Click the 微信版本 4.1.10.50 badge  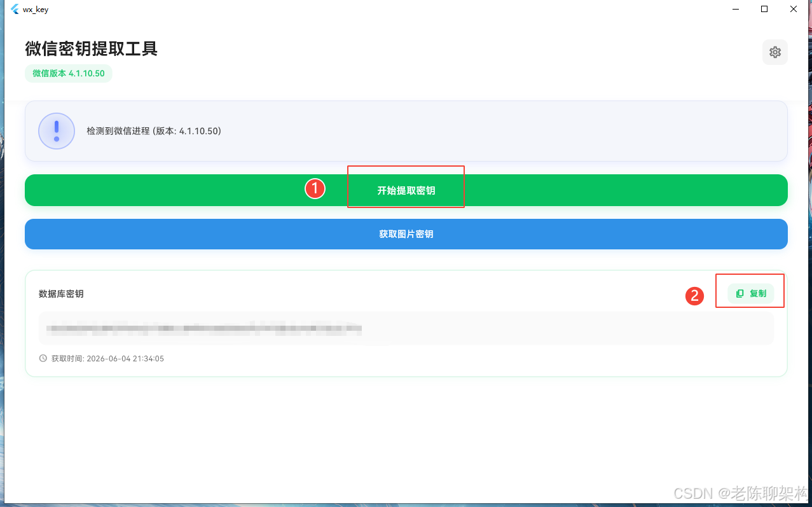click(69, 74)
